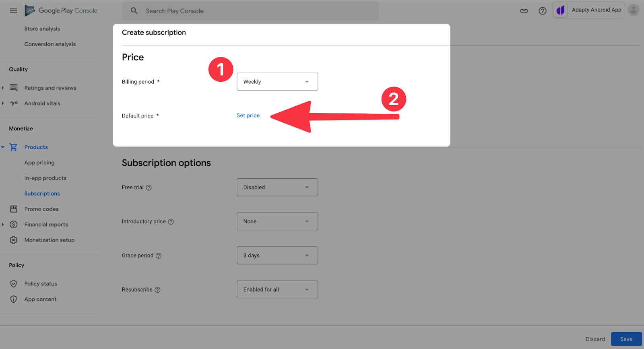
Task: Open the Introductory price None dropdown
Action: click(x=277, y=221)
